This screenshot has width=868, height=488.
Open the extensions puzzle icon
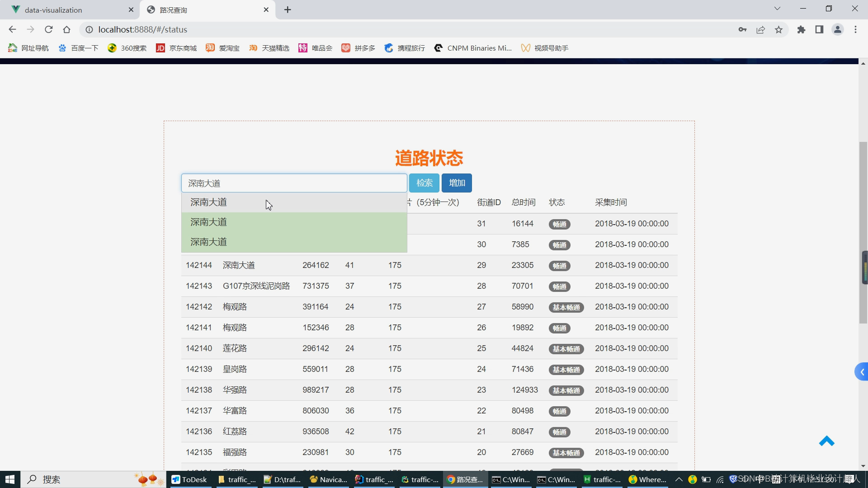pyautogui.click(x=801, y=29)
